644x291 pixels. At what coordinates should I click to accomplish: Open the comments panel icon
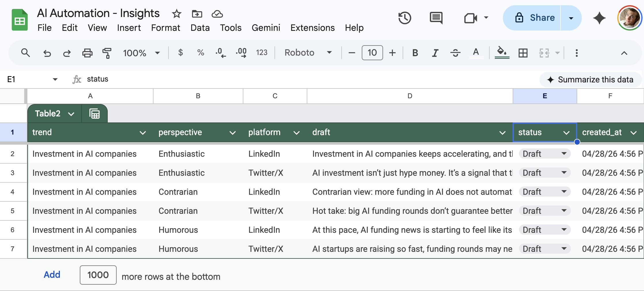coord(436,18)
